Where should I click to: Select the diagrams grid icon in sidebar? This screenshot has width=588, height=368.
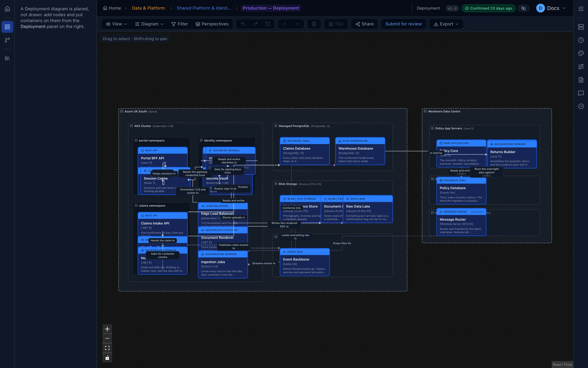7,27
